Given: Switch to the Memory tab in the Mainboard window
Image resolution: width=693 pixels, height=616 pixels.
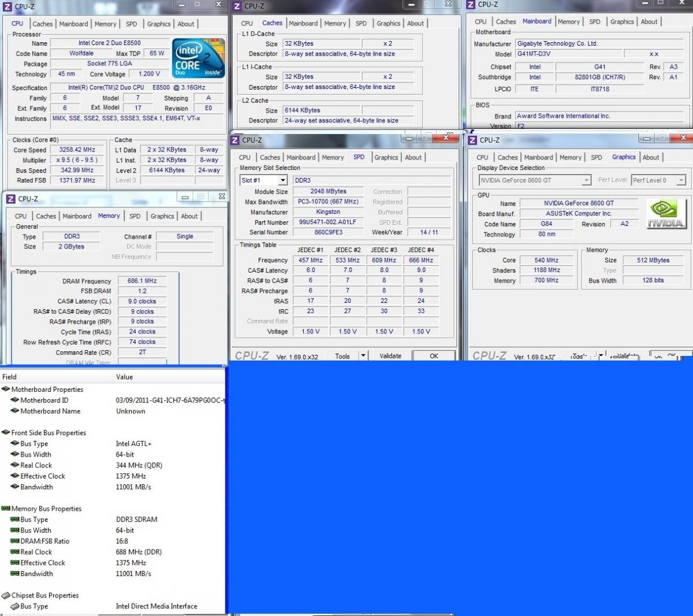Looking at the screenshot, I should click(x=569, y=22).
